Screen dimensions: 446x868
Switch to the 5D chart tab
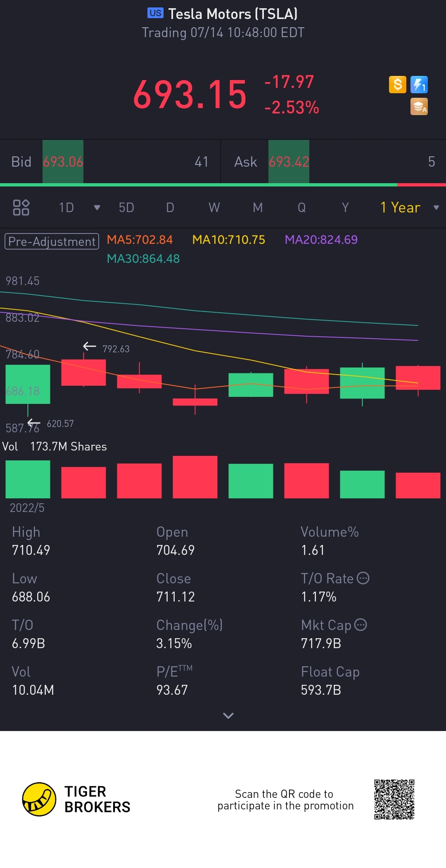[x=126, y=208]
